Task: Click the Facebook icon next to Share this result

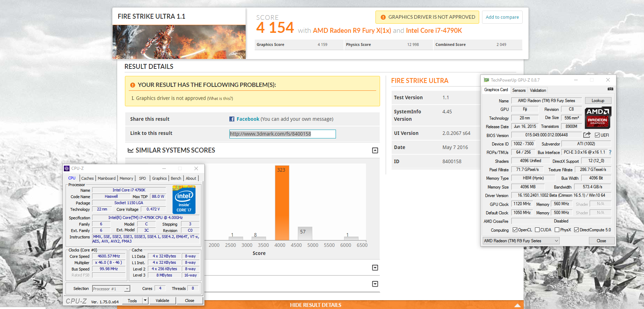Action: [x=232, y=119]
